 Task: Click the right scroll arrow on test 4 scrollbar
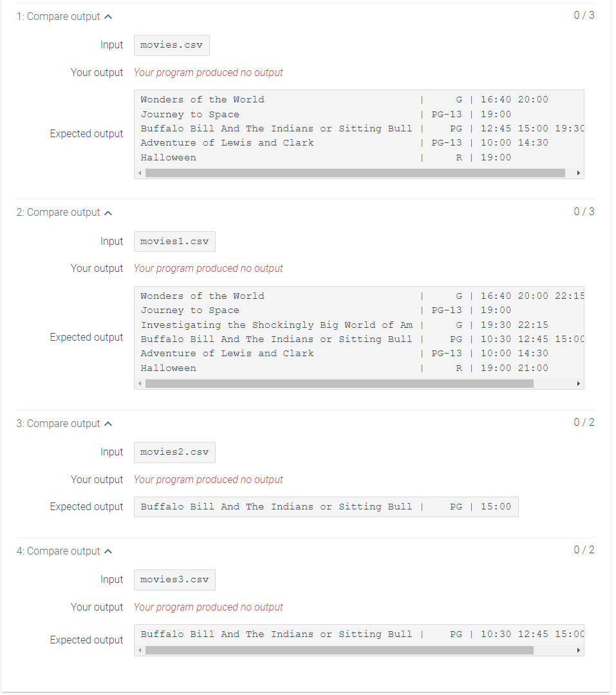[577, 649]
